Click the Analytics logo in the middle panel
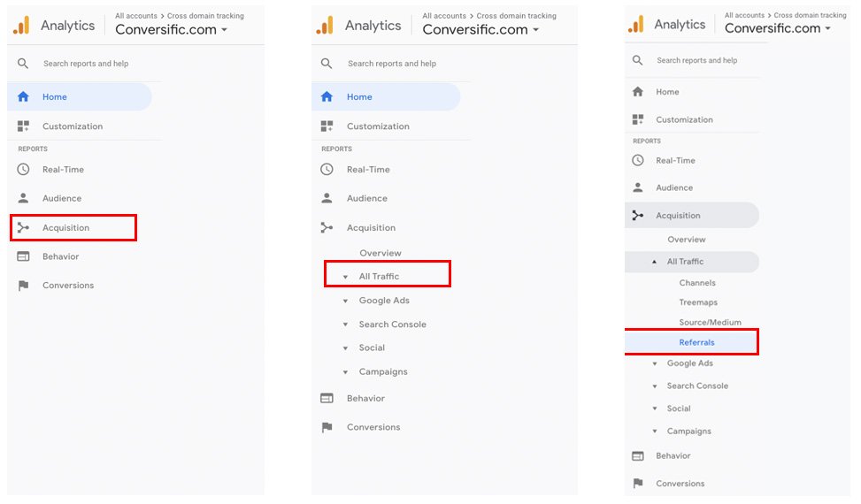Image resolution: width=861 pixels, height=504 pixels. point(325,26)
